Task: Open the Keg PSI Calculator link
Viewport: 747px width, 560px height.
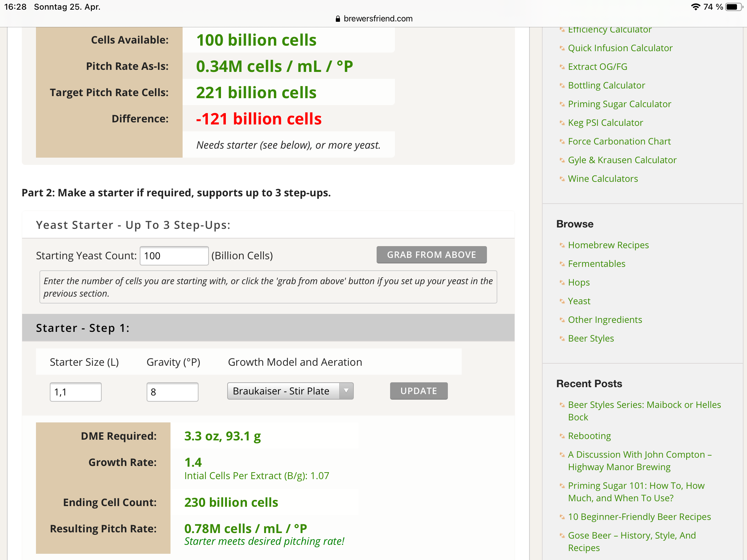Action: coord(606,123)
